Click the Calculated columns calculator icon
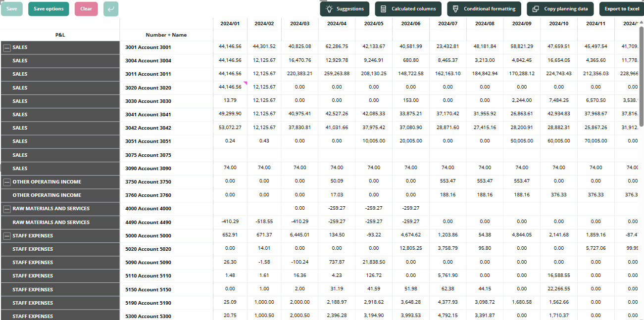The image size is (644, 320). click(x=384, y=9)
